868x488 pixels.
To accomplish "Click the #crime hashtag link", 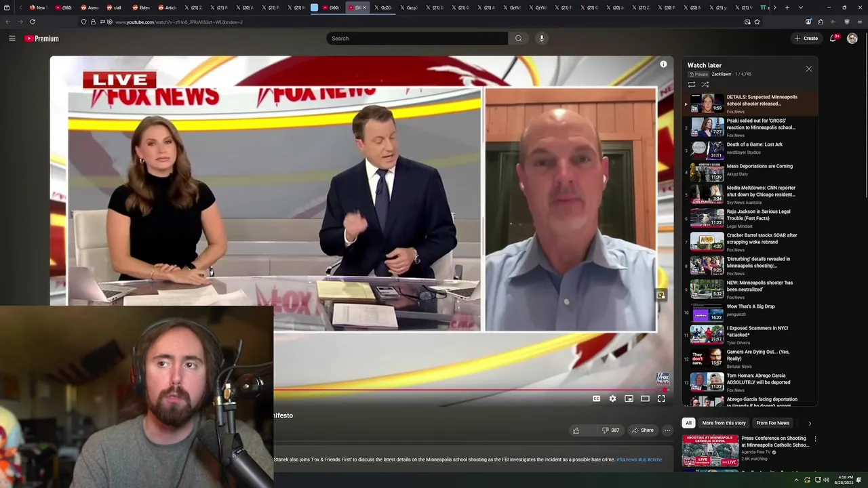I will 655,460.
